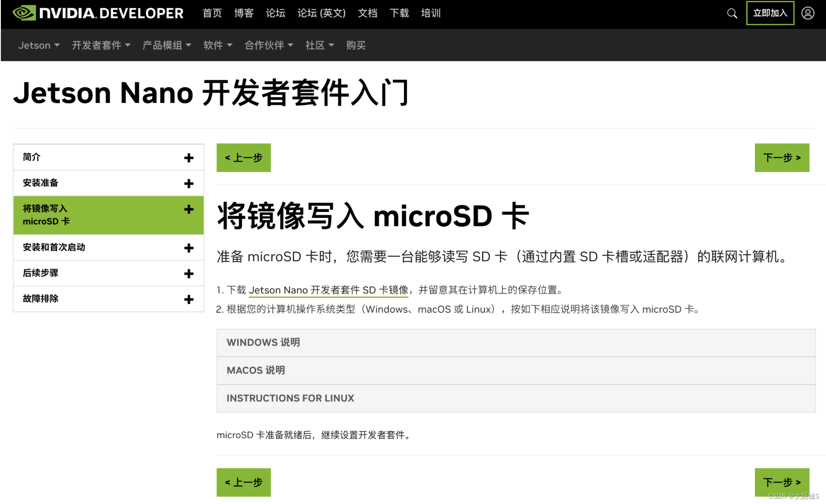Expand the Jetson dropdown menu
The width and height of the screenshot is (826, 504).
click(x=39, y=45)
